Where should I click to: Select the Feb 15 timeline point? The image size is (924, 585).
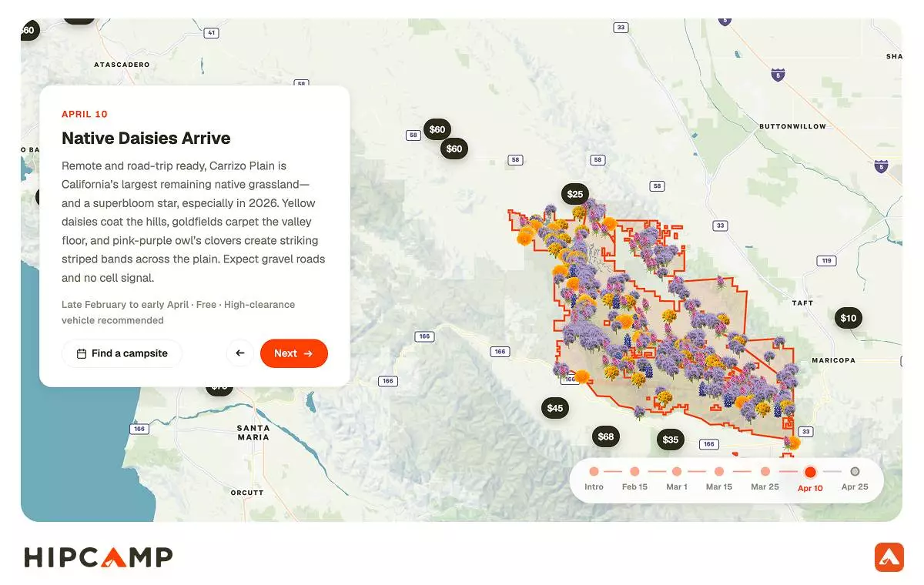click(x=634, y=472)
